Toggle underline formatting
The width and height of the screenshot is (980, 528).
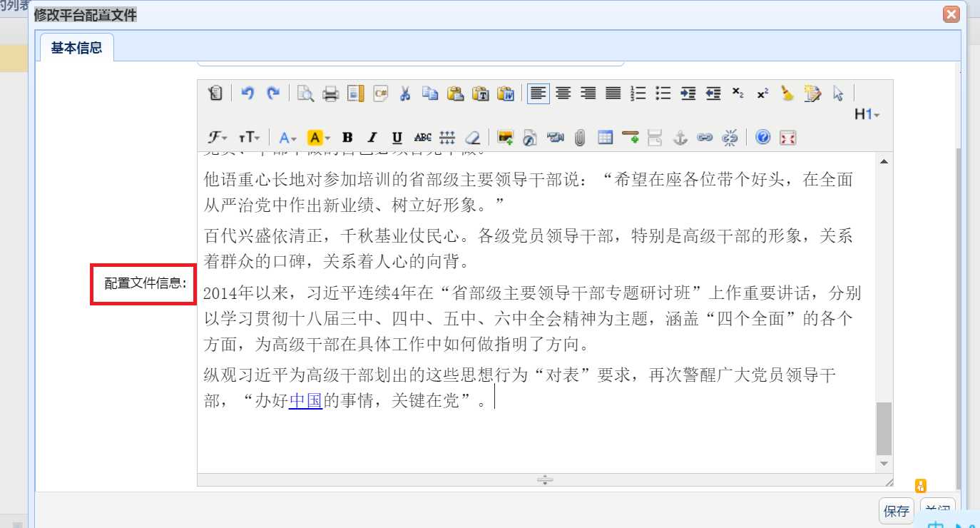pos(397,138)
